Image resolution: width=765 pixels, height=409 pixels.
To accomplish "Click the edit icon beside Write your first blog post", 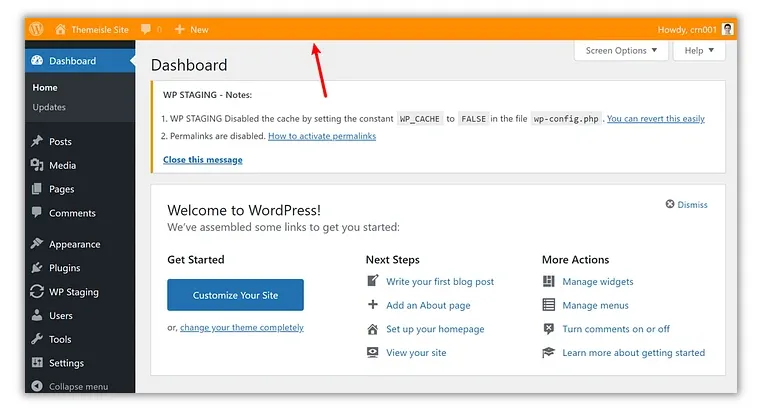I will [x=373, y=281].
